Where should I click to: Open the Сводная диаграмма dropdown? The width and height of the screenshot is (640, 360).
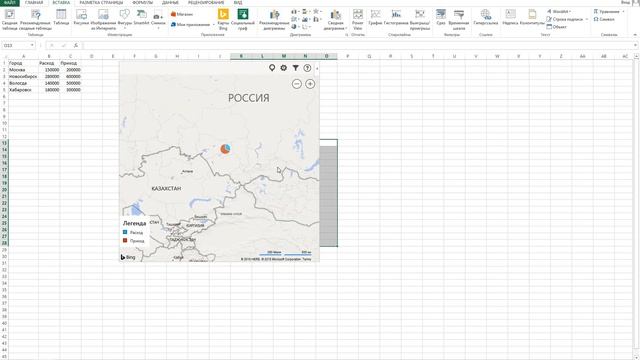tap(335, 19)
